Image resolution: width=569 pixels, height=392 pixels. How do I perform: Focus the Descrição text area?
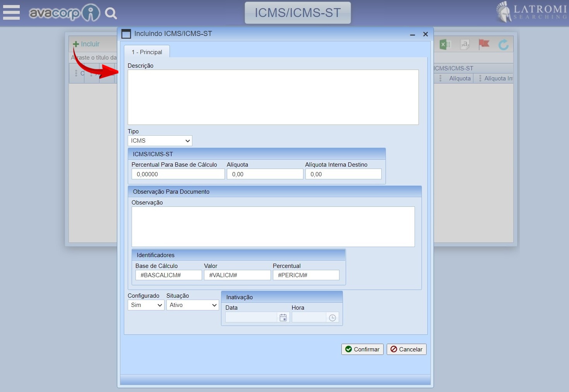273,97
